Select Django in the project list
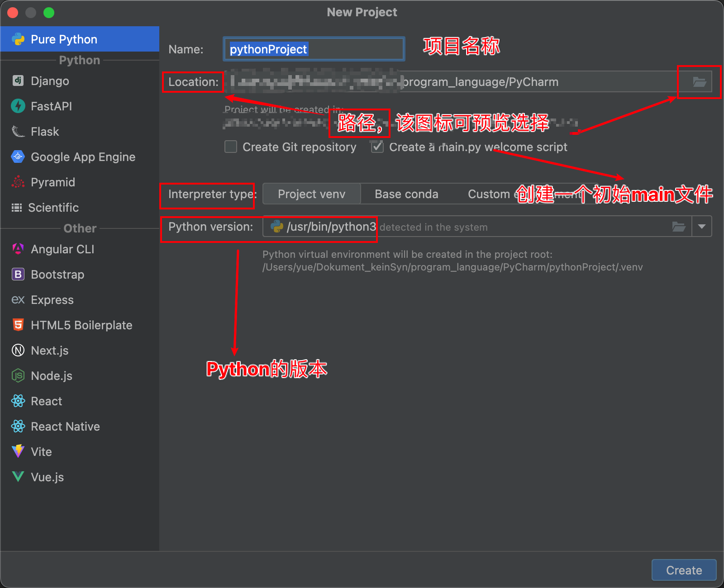Image resolution: width=724 pixels, height=588 pixels. pos(80,81)
